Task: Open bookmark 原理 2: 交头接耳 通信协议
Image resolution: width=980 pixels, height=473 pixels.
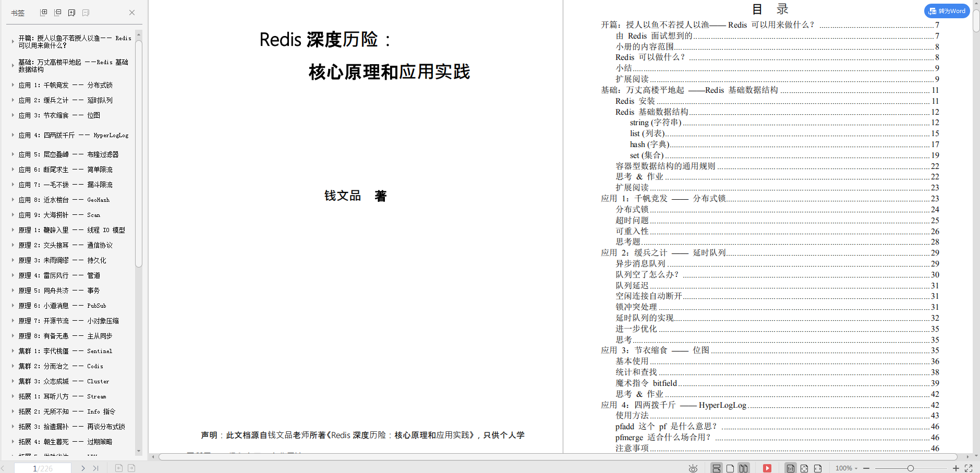Action: pos(65,245)
